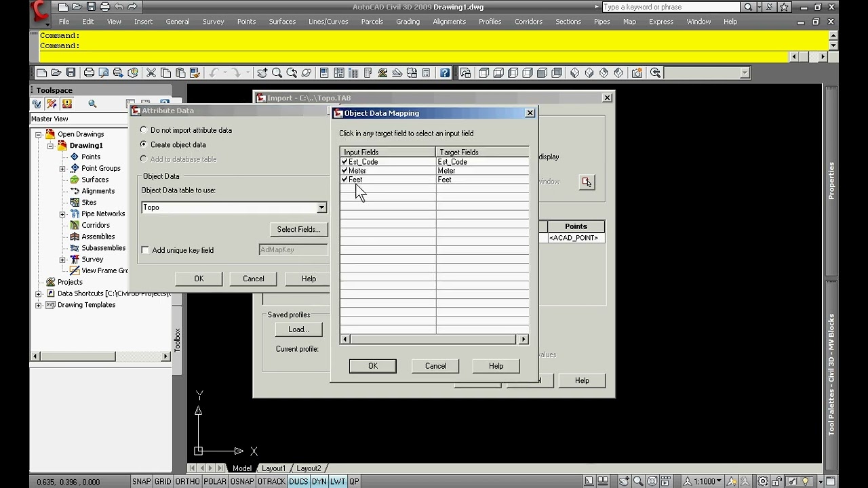The width and height of the screenshot is (868, 488).
Task: Click the Feet target field cell
Action: [x=482, y=180]
